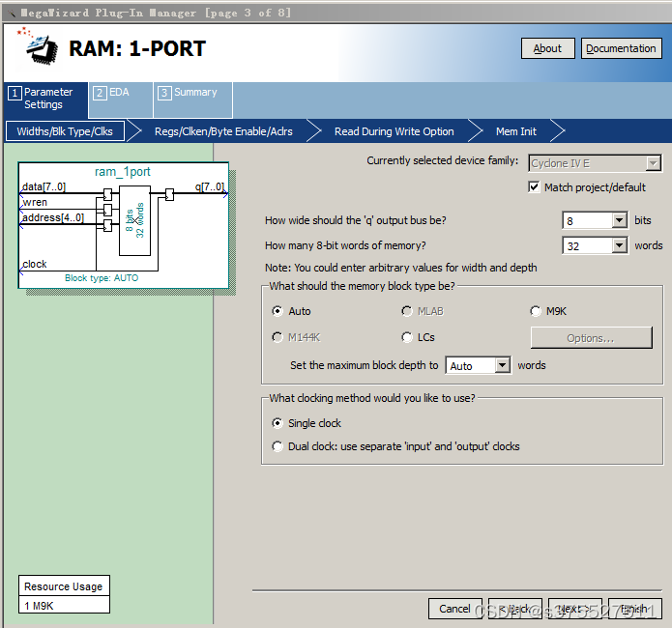Select M144K memory block type
The width and height of the screenshot is (672, 628).
tap(278, 337)
